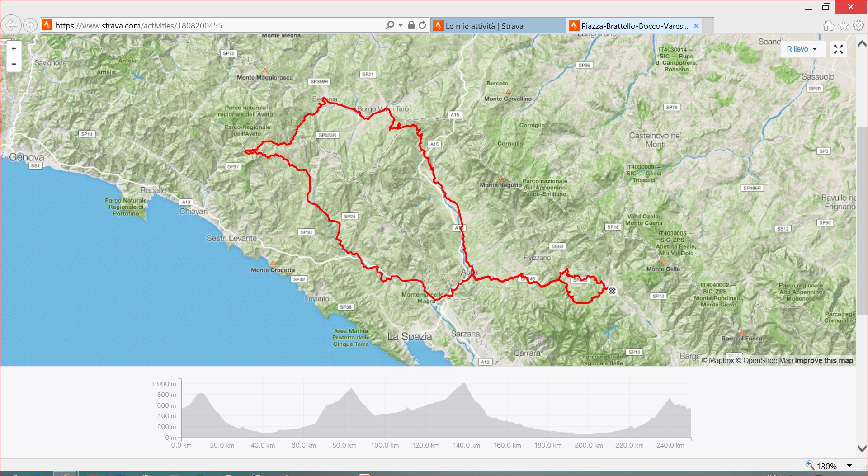The height and width of the screenshot is (476, 868).
Task: Click the Berceto town label
Action: 497,83
